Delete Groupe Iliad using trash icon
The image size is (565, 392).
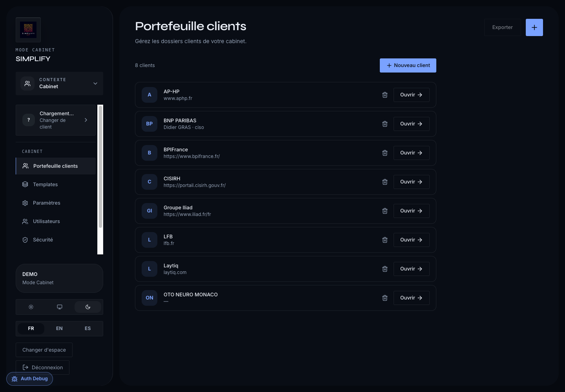point(385,211)
